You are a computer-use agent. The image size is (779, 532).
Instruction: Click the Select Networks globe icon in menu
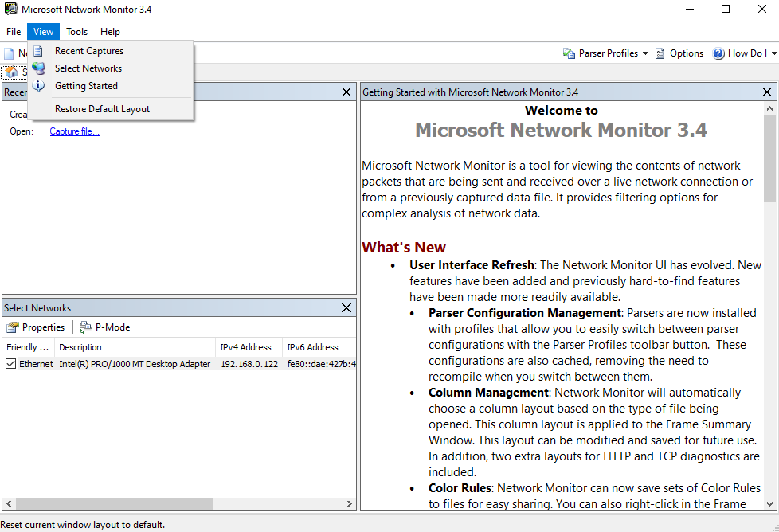tap(38, 68)
